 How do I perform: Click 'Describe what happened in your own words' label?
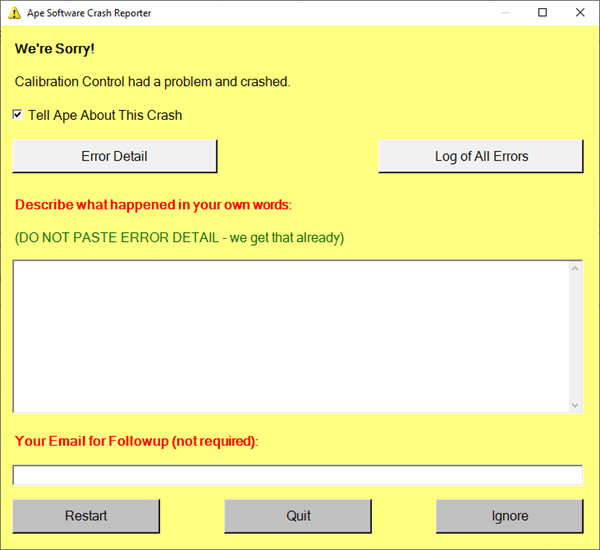(x=153, y=205)
